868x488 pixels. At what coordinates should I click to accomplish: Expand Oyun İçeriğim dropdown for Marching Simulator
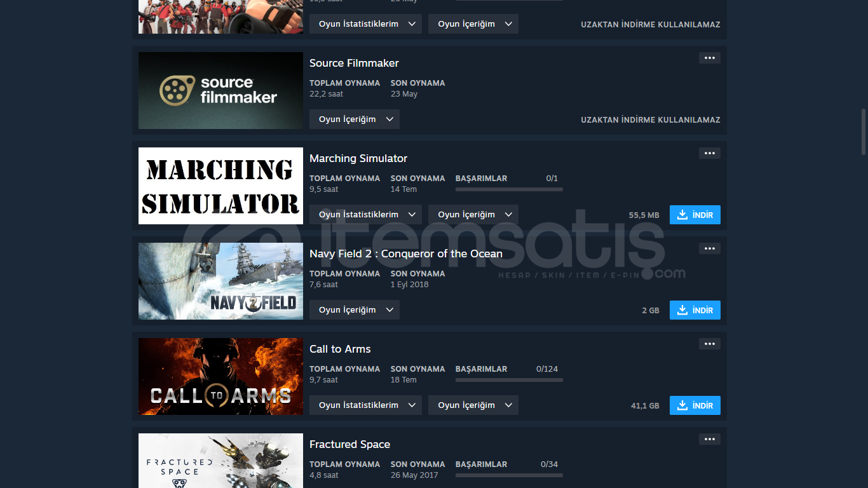473,215
